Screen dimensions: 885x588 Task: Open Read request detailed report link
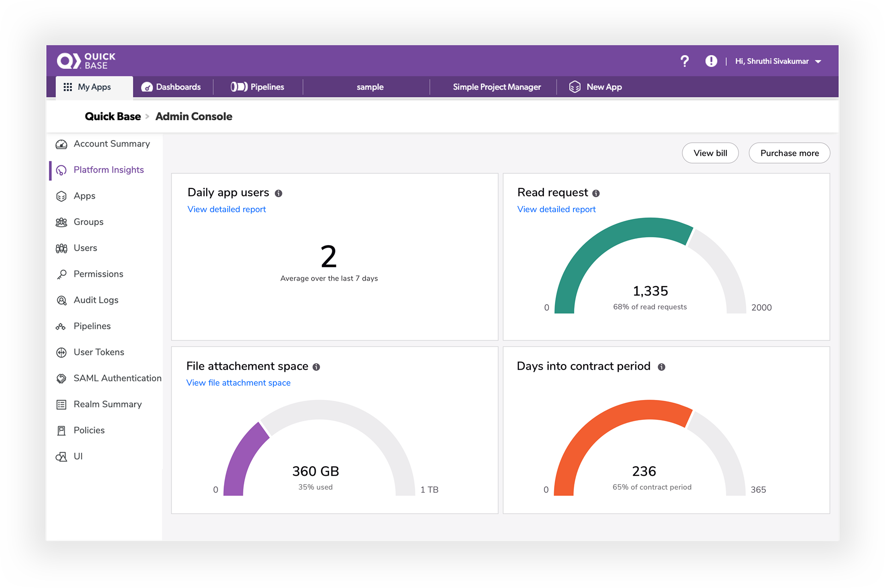[556, 209]
